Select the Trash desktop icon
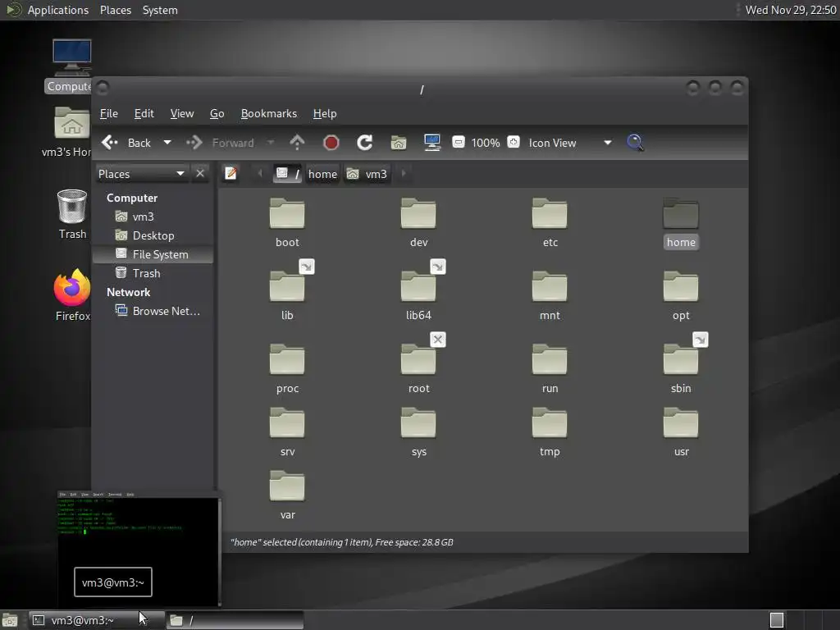This screenshot has height=630, width=840. tap(72, 214)
